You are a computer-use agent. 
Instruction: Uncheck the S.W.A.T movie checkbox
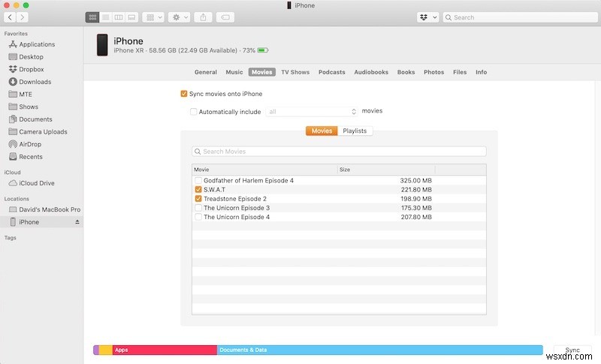tap(198, 189)
